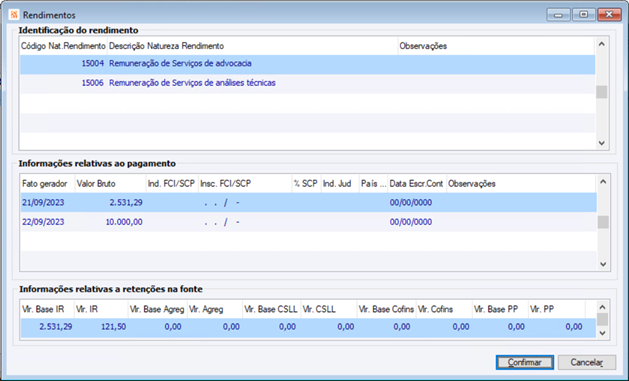
Task: Click Data Escr.Cont column header
Action: pos(417,184)
